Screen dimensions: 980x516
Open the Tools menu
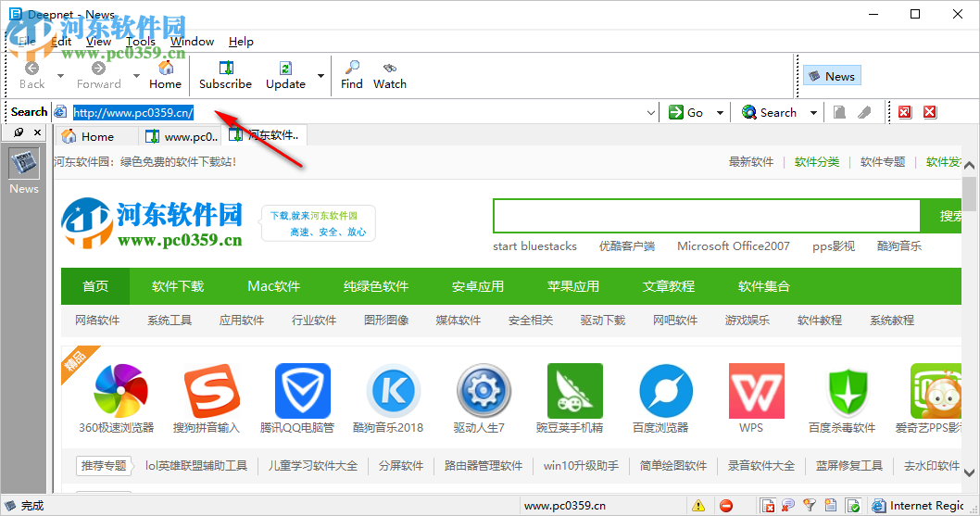click(141, 42)
